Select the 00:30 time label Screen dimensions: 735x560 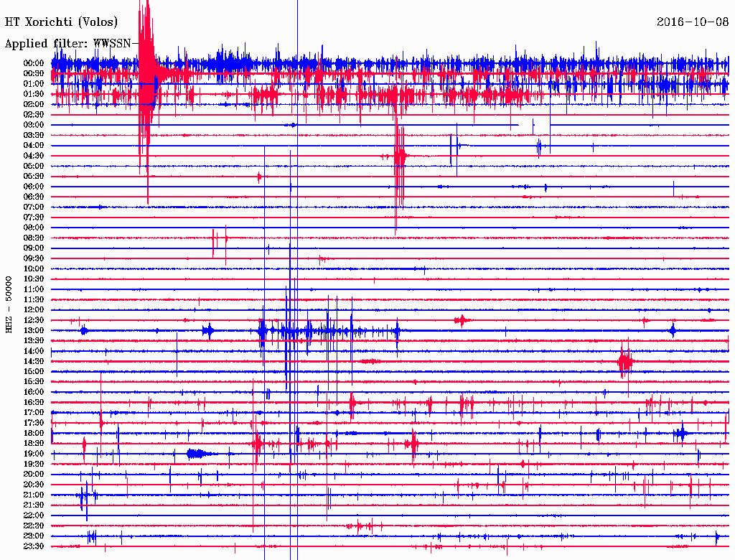point(34,74)
